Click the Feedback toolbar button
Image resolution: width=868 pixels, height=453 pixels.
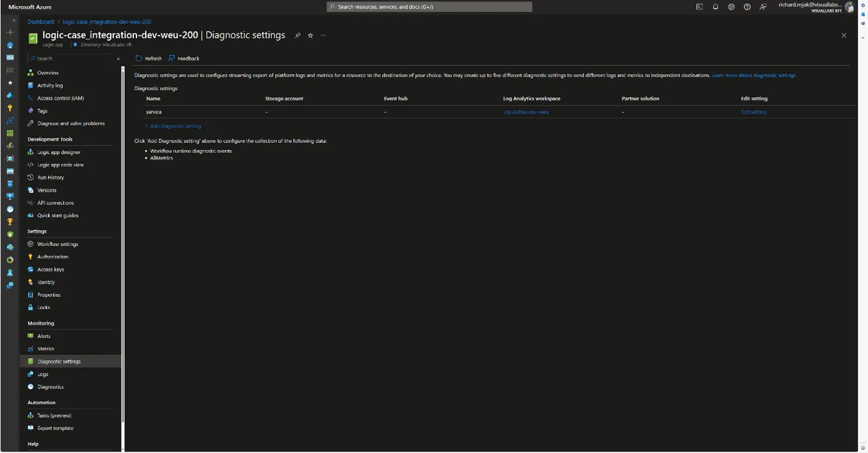[x=184, y=59]
